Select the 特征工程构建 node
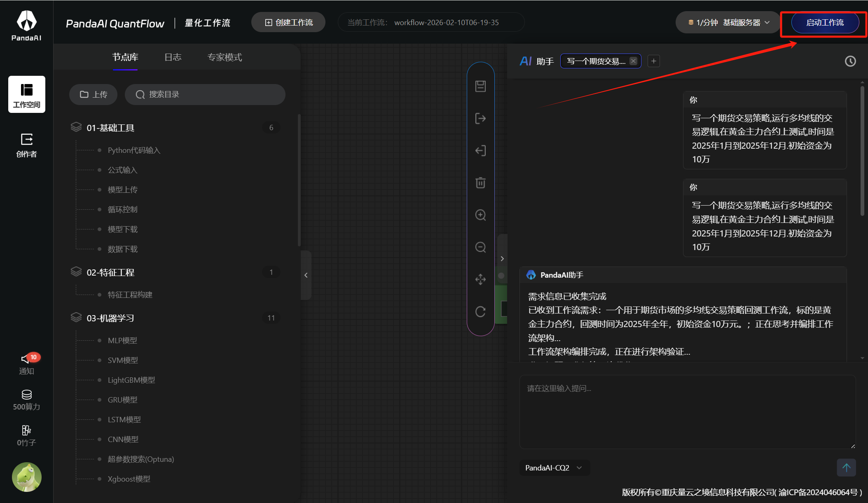The width and height of the screenshot is (868, 503). click(130, 295)
